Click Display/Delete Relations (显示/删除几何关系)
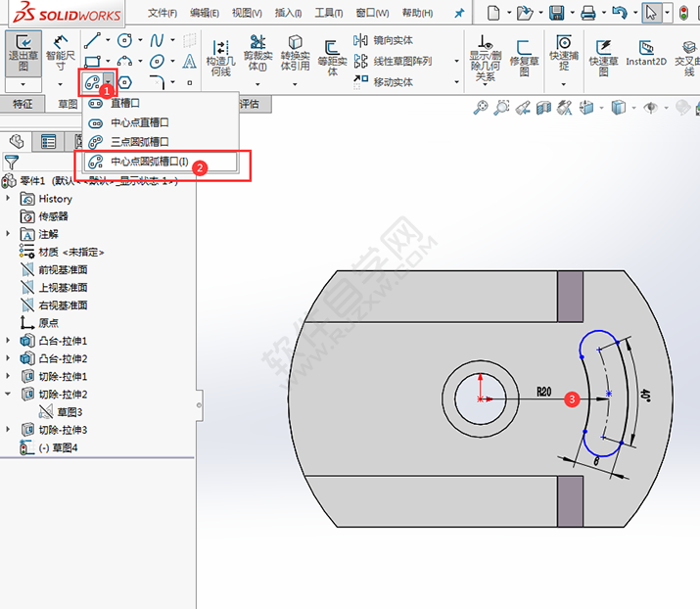The width and height of the screenshot is (700, 609). 486,58
